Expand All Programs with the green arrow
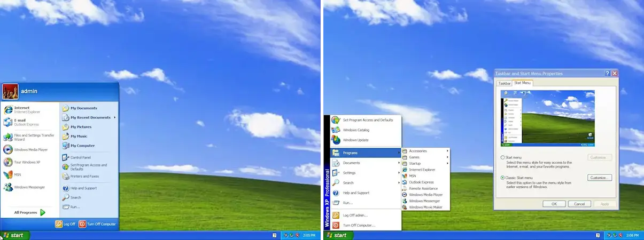 coord(43,212)
